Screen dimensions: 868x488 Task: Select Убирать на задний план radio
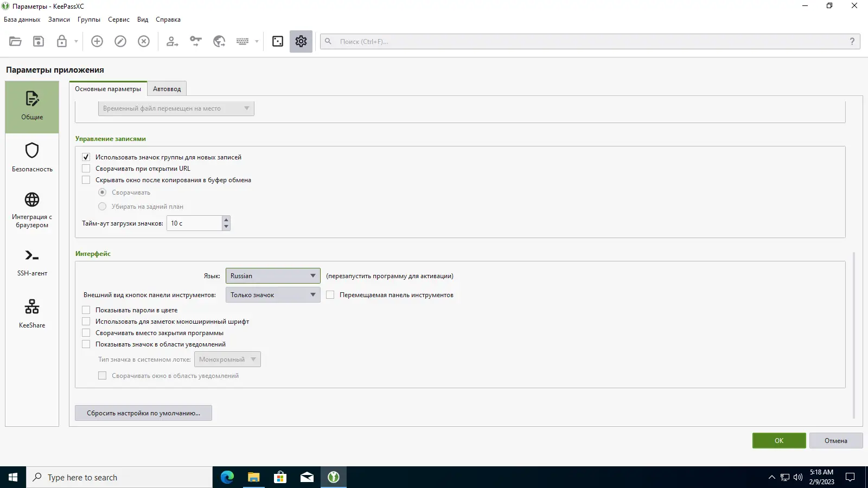pos(102,207)
